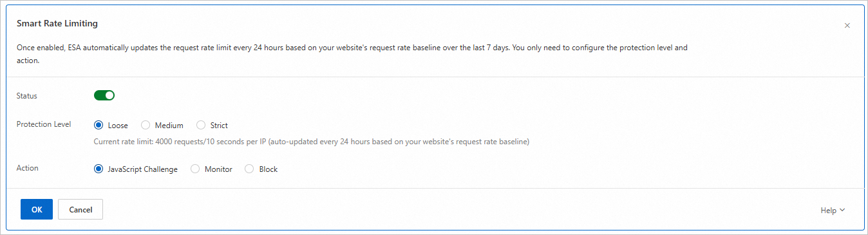Click the "Strict" label text
Viewport: 868px width, 235px height.
(219, 126)
